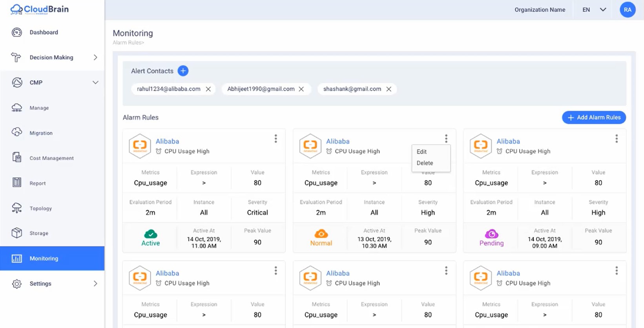This screenshot has width=644, height=328.
Task: Open three-dot menu on bottom-left Alibaba card
Action: point(276,271)
